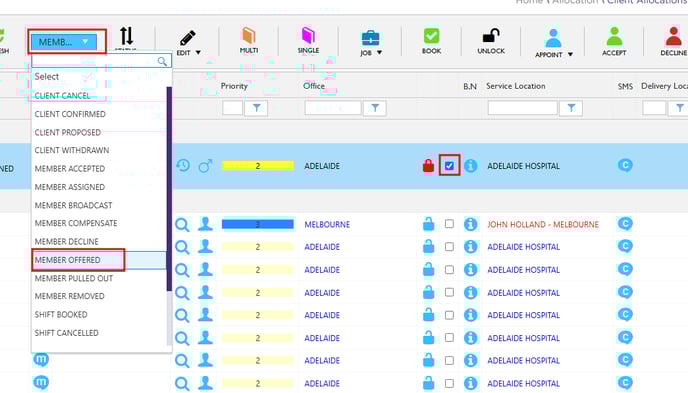Screen dimensions: 688x393
Task: Click the Delivery Location filter icon
Action: coord(679,108)
